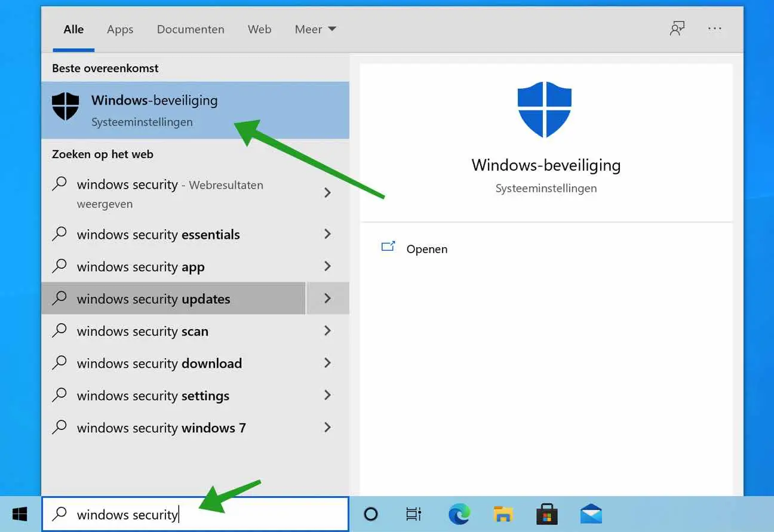The width and height of the screenshot is (774, 532).
Task: Launch Microsoft Edge from the taskbar
Action: pyautogui.click(x=459, y=514)
